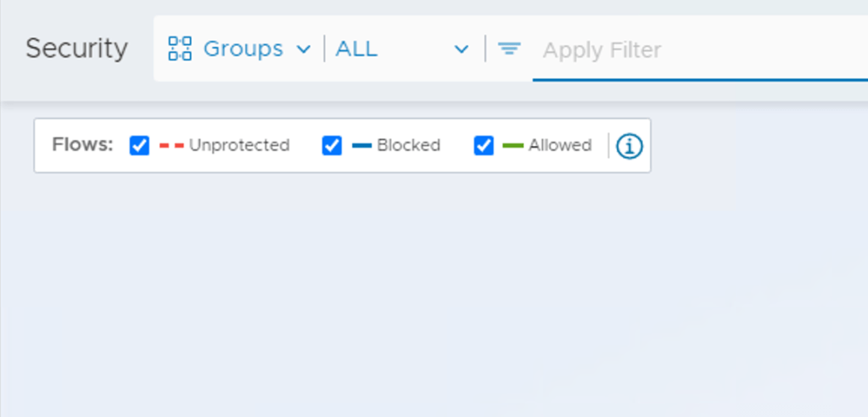Click the empty canvas below the legend
This screenshot has width=868, height=417.
[x=424, y=297]
